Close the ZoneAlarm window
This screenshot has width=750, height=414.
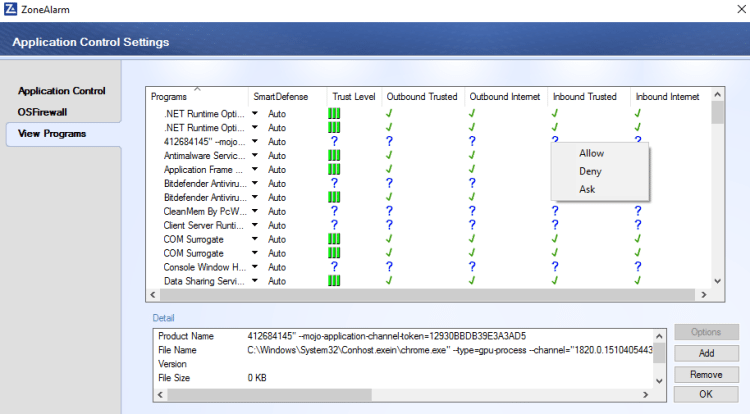741,9
